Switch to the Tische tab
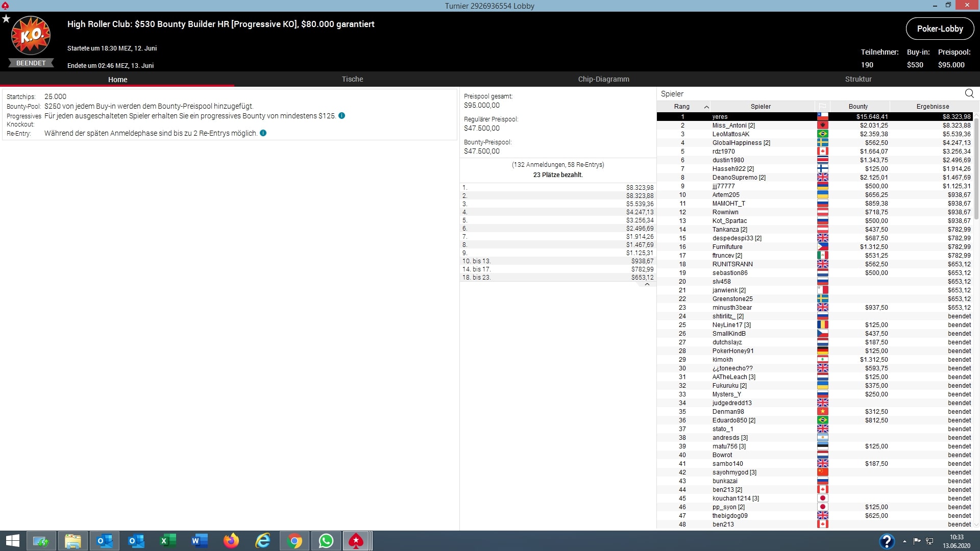Image resolution: width=980 pixels, height=551 pixels. click(x=352, y=79)
